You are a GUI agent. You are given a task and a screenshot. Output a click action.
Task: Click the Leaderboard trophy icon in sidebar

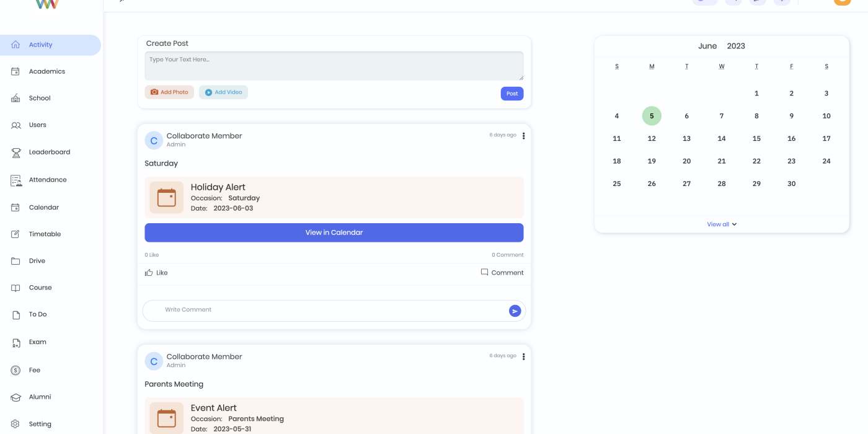[16, 153]
